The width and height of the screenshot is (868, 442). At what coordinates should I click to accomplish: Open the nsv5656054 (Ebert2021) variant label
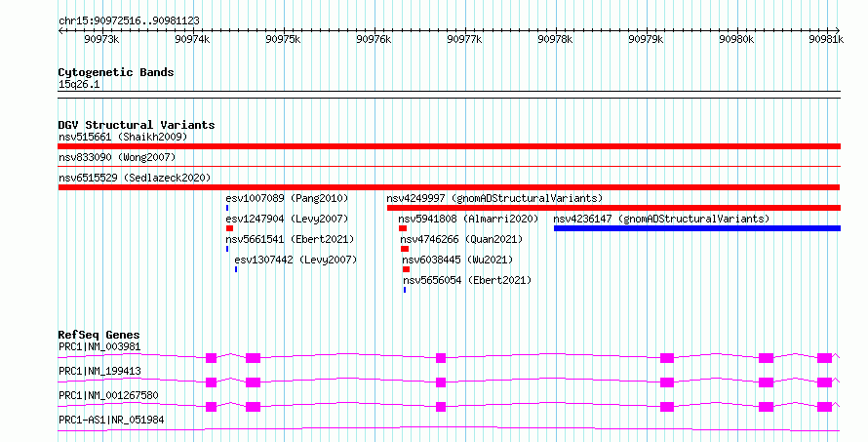point(467,280)
